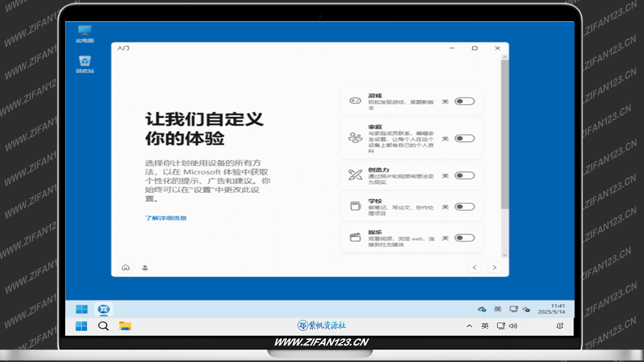Enable the 学校 toggle

[x=465, y=206]
